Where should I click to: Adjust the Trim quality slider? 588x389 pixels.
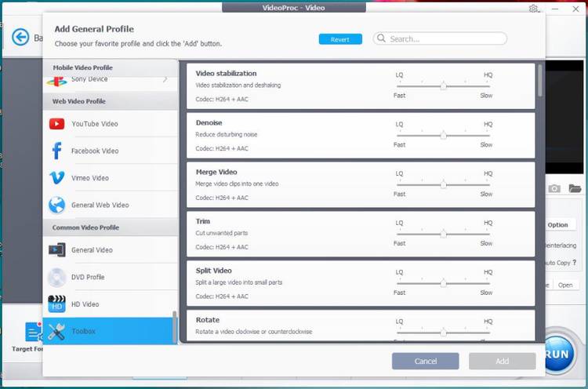tap(443, 234)
